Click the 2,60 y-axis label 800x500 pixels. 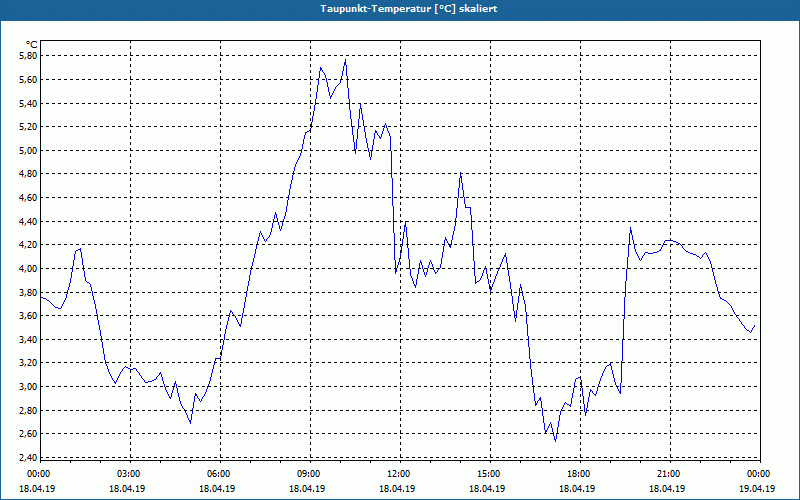(x=29, y=434)
